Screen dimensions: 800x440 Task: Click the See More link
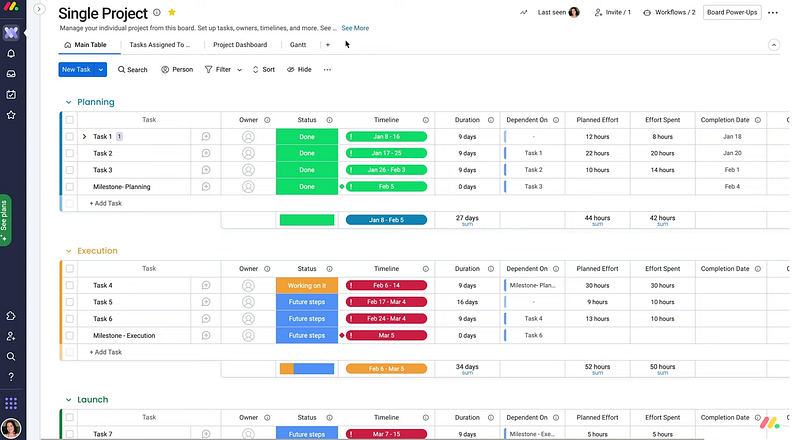click(355, 28)
